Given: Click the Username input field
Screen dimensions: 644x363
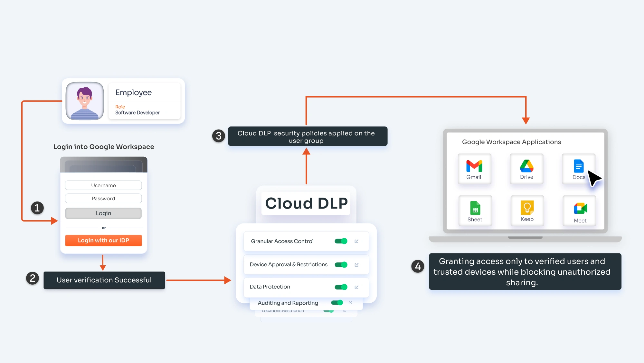Looking at the screenshot, I should click(x=103, y=185).
